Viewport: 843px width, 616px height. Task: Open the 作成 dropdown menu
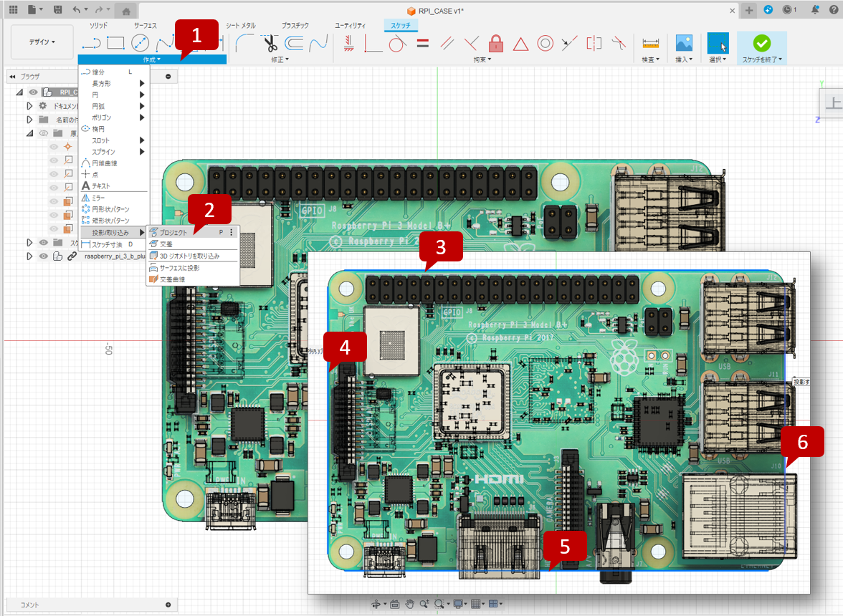click(152, 59)
